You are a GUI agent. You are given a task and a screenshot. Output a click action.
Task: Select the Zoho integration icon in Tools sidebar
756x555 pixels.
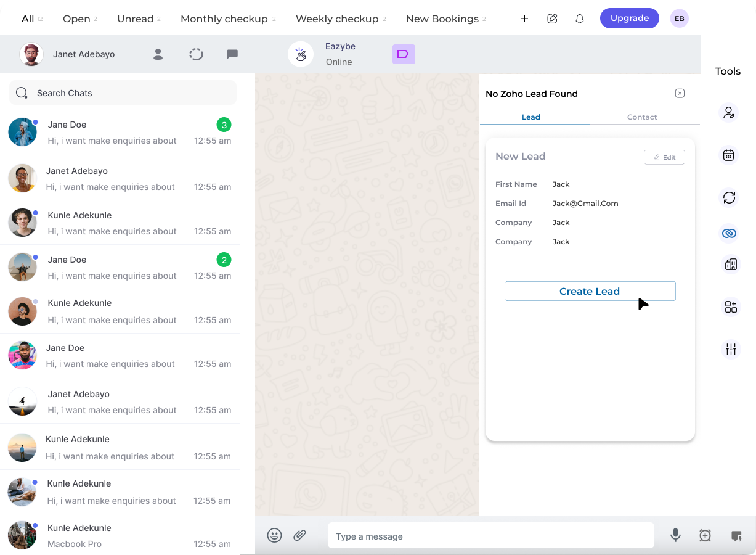[729, 233]
